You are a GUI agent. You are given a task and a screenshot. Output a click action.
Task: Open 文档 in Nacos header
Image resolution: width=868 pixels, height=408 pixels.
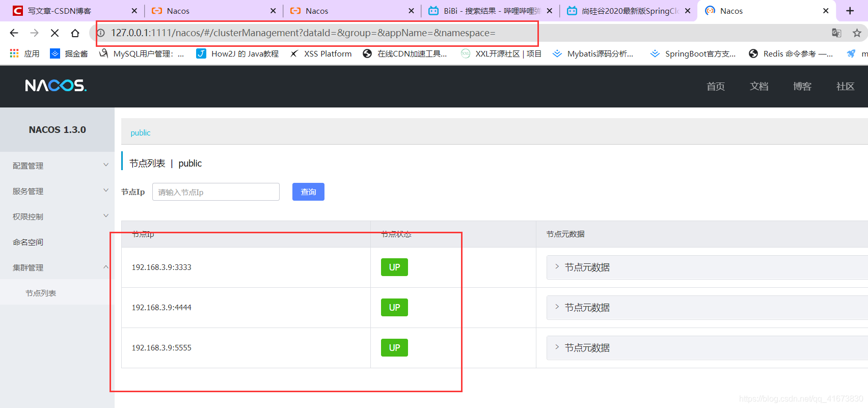tap(759, 87)
